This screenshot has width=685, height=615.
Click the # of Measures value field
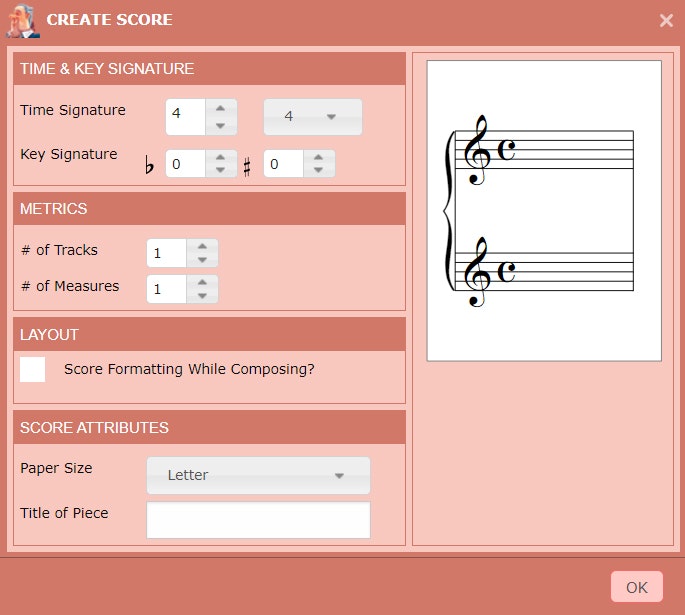(167, 289)
